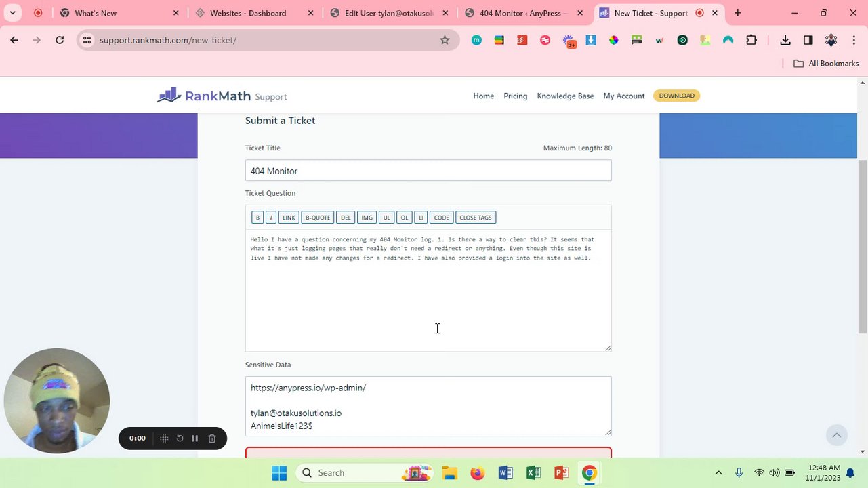The width and height of the screenshot is (868, 488).
Task: Click the DEL formatting button
Action: coord(346,218)
